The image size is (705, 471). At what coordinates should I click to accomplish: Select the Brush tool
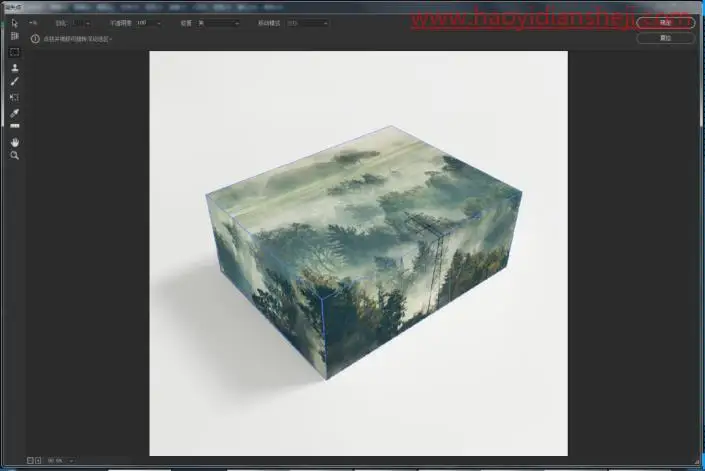pos(14,81)
